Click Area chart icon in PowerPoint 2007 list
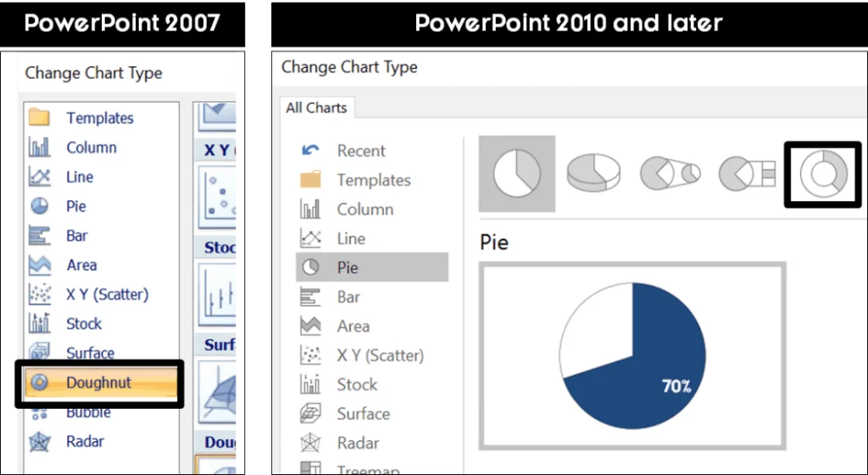The height and width of the screenshot is (475, 868). click(x=40, y=265)
